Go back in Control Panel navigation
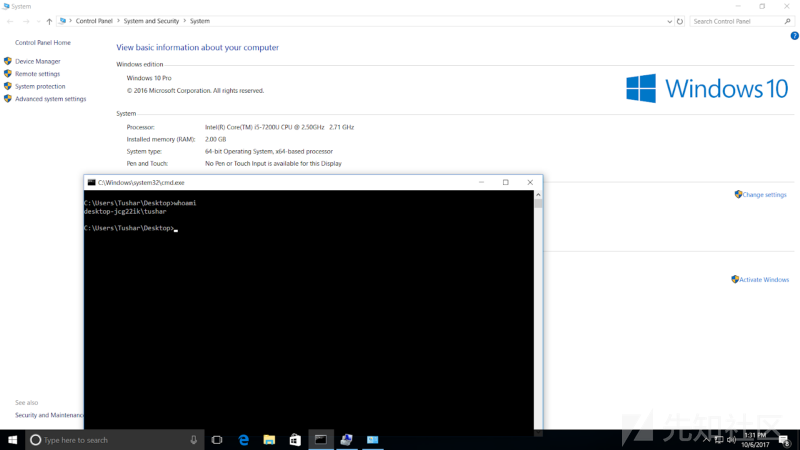This screenshot has height=450, width=800. [10, 21]
